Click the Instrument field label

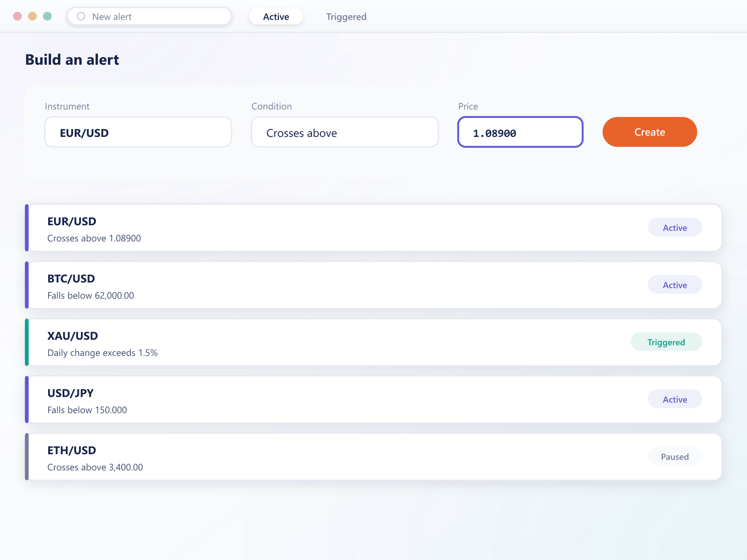click(67, 107)
